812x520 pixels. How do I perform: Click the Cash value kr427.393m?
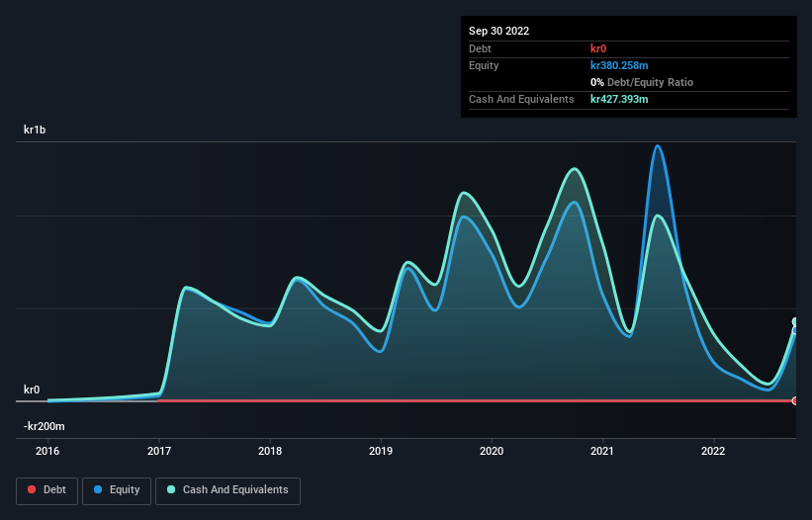click(619, 99)
